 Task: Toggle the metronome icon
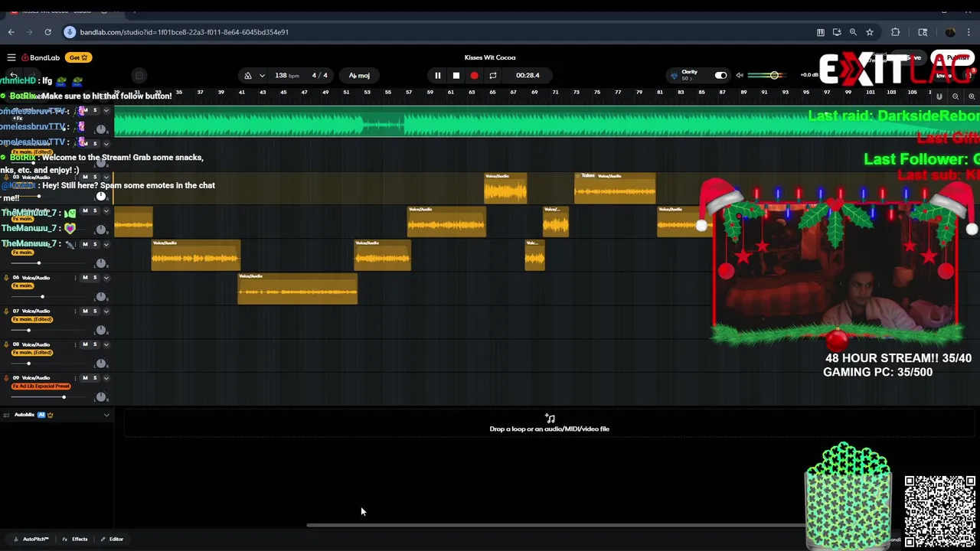(x=247, y=75)
